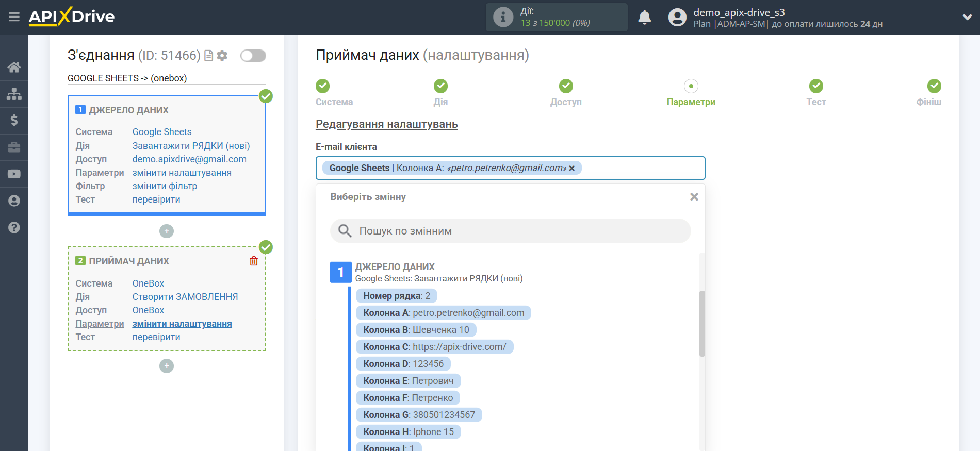Click the info icon next to Дії

point(503,17)
